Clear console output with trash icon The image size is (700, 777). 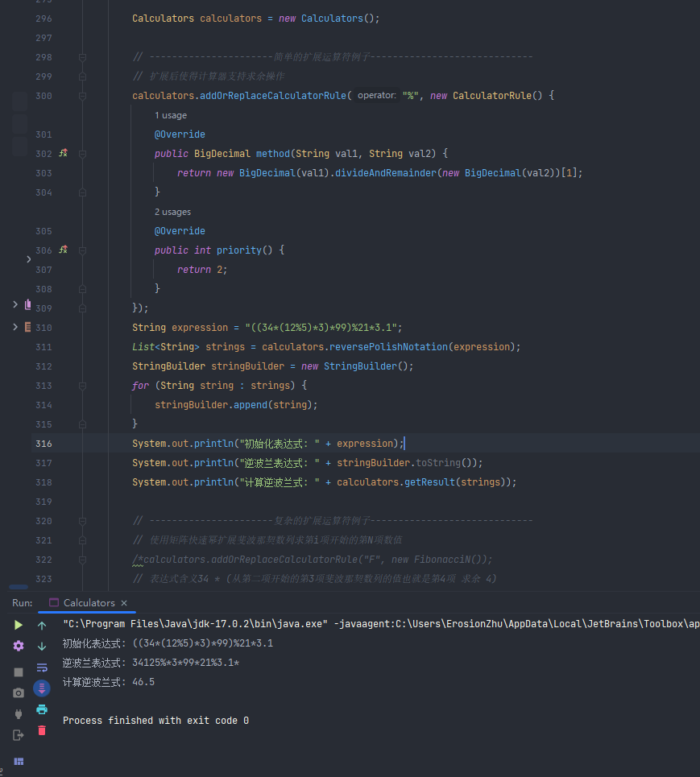pyautogui.click(x=42, y=730)
